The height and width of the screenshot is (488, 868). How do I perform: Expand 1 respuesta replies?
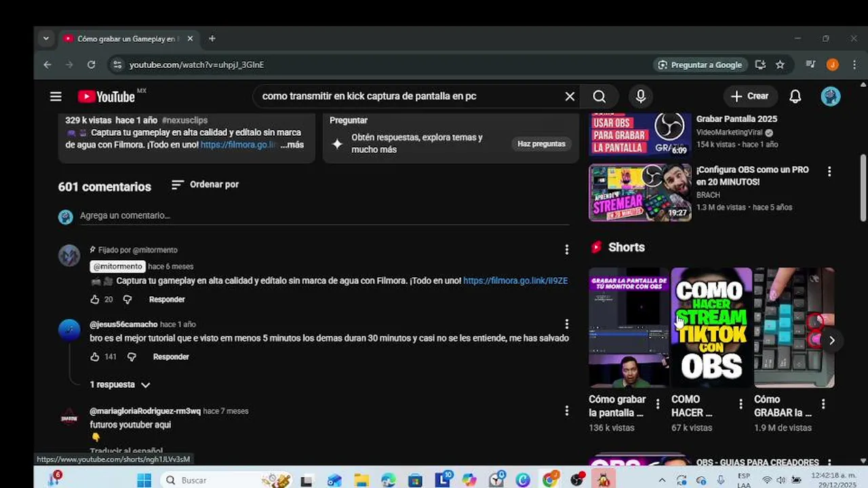pos(120,384)
